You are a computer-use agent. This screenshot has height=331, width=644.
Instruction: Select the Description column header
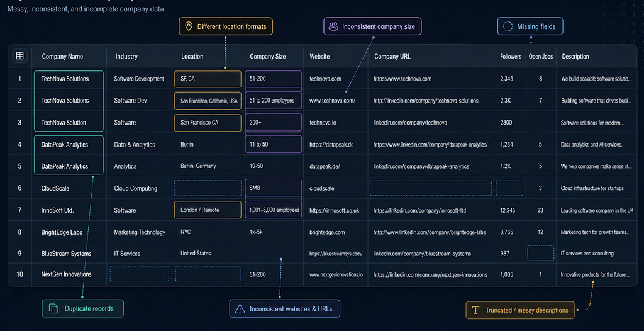click(x=575, y=57)
